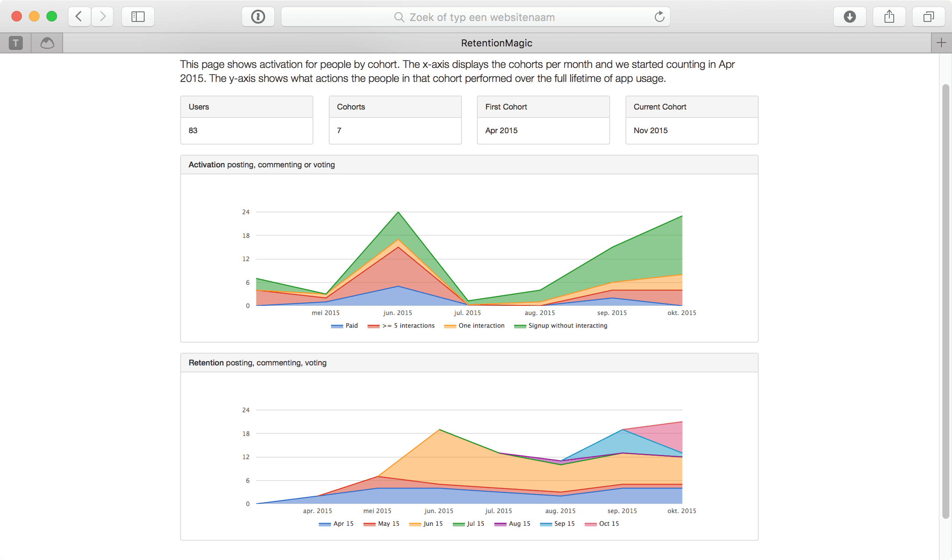Click the green peak at jun. 2015
Viewport: 952px width, 560px height.
(398, 213)
